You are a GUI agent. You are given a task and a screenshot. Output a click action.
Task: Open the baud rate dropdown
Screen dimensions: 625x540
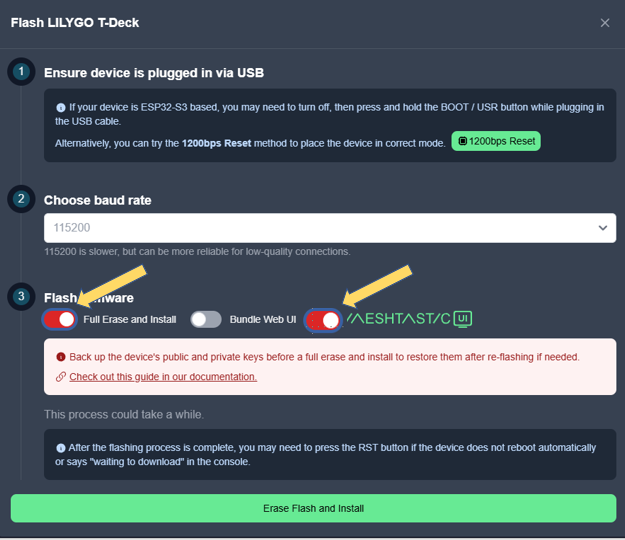pyautogui.click(x=330, y=228)
